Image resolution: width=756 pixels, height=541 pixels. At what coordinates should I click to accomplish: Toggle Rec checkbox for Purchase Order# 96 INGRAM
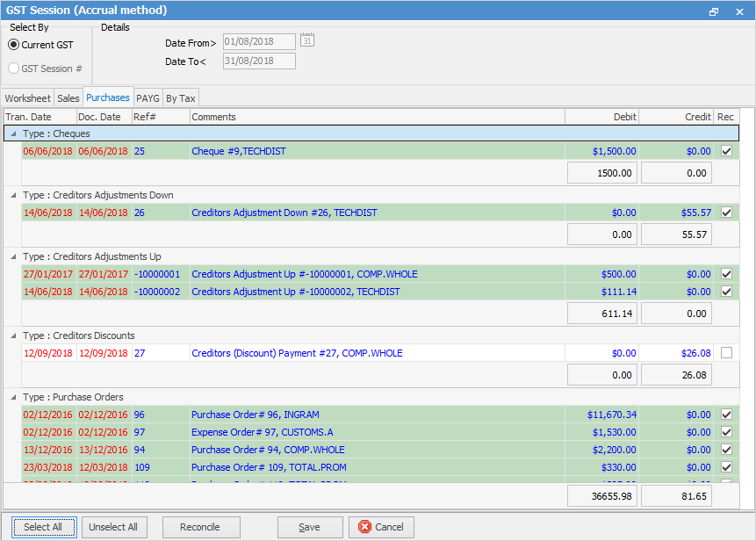click(725, 415)
